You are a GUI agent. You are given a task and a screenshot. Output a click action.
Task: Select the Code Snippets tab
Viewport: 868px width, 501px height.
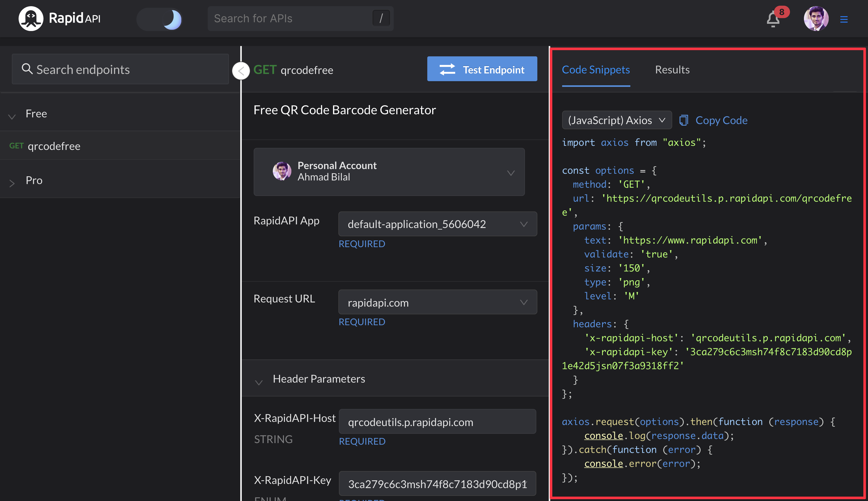(595, 70)
